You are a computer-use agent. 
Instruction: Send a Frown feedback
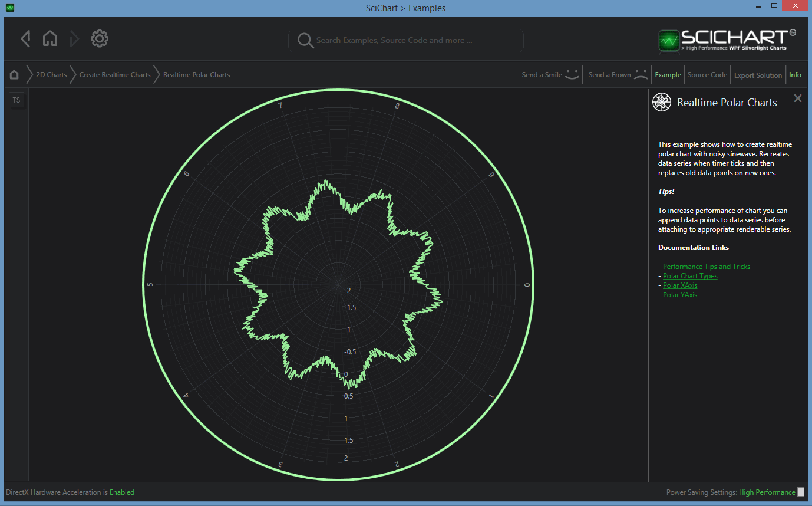pyautogui.click(x=618, y=75)
